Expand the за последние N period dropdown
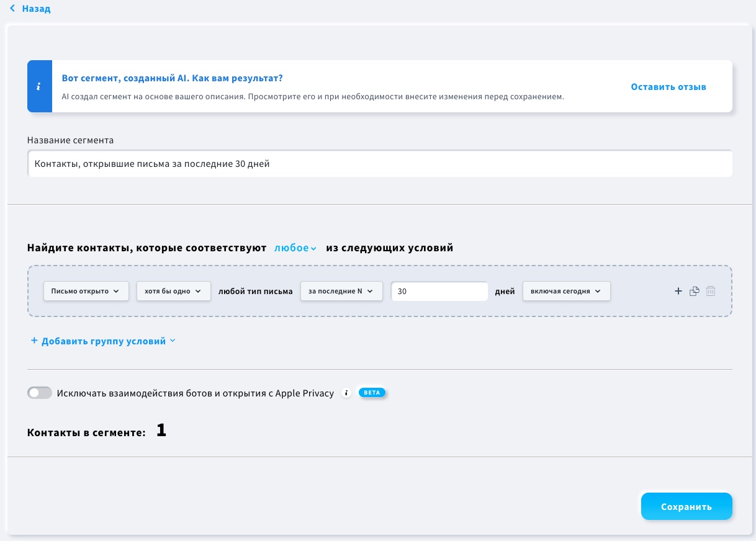Image resolution: width=756 pixels, height=541 pixels. [x=341, y=291]
